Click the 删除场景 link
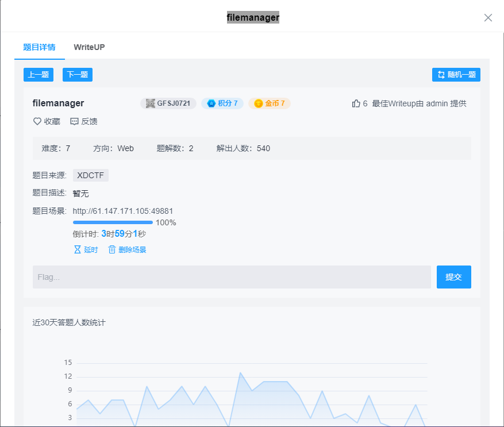Viewport: 504px width, 427px height. point(132,250)
